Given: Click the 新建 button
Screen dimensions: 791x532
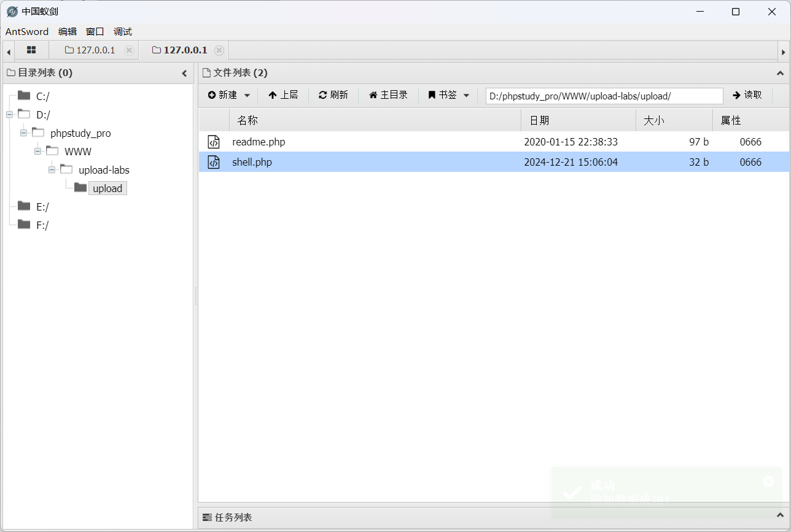Looking at the screenshot, I should [222, 95].
